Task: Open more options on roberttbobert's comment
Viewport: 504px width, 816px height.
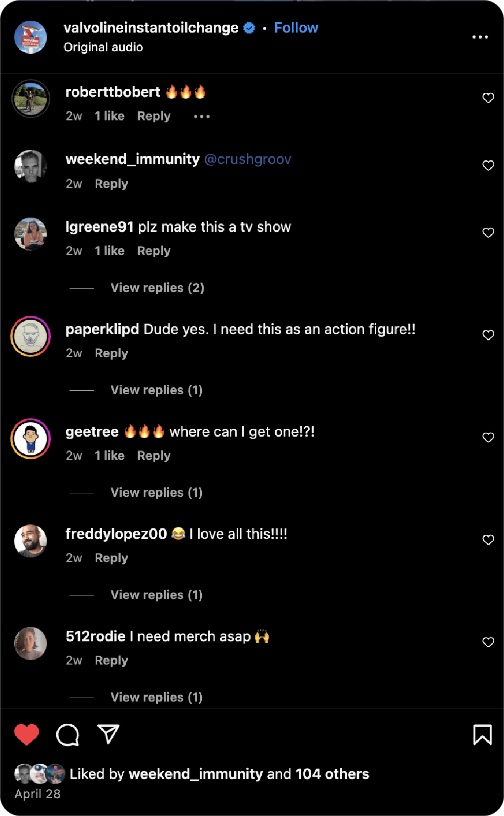Action: [202, 116]
